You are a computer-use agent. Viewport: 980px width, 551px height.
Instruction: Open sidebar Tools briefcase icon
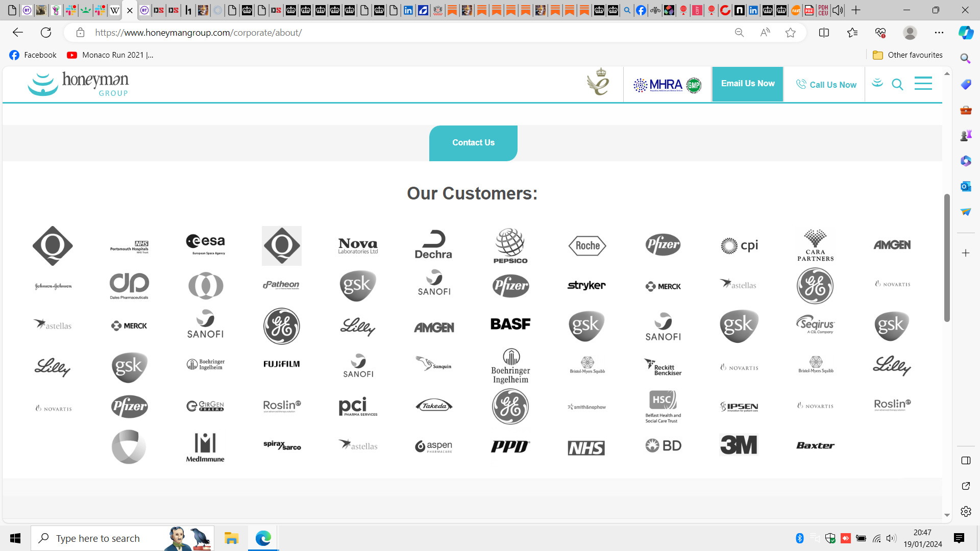click(x=965, y=110)
